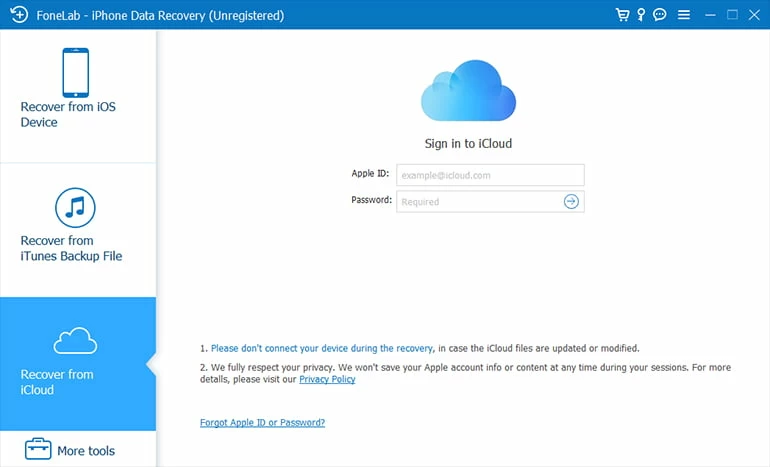
Task: Click Forgot Apple ID or Password link
Action: [262, 423]
